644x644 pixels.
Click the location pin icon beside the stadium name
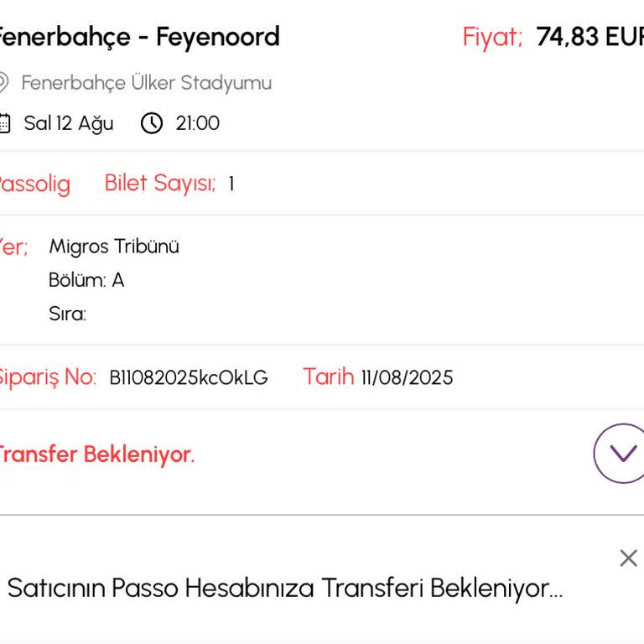3,82
